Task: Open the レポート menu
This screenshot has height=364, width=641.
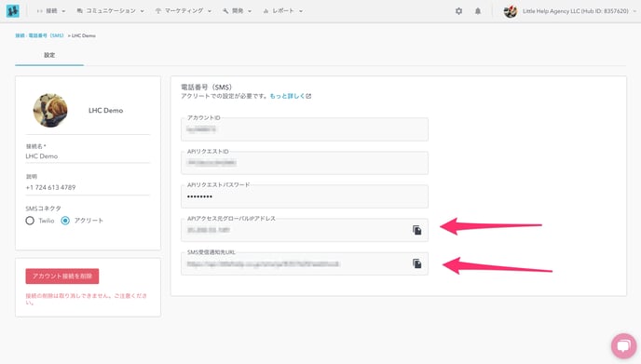Action: (x=283, y=11)
